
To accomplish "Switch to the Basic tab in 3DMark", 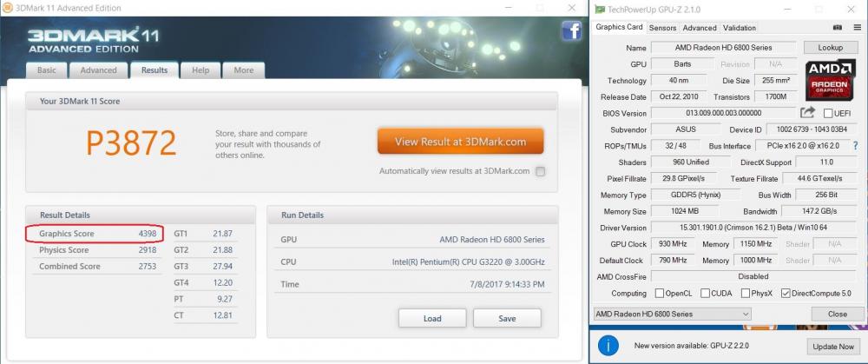I will pos(47,70).
